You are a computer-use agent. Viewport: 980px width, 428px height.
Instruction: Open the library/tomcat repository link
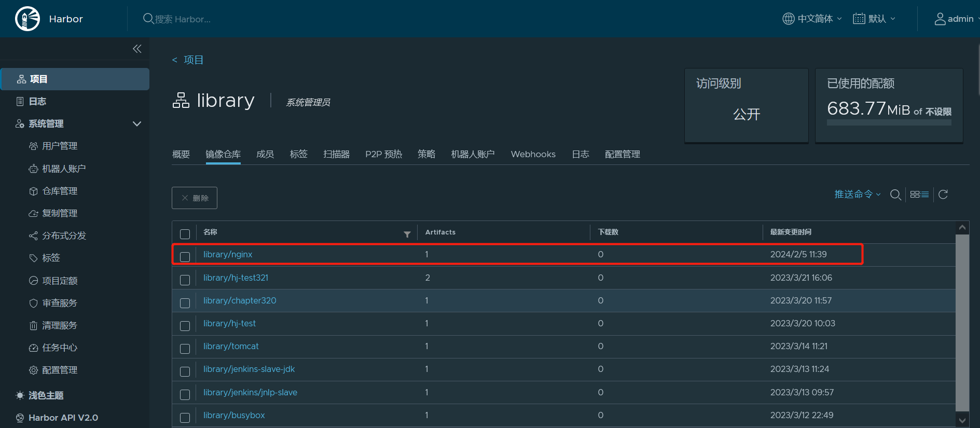[231, 346]
